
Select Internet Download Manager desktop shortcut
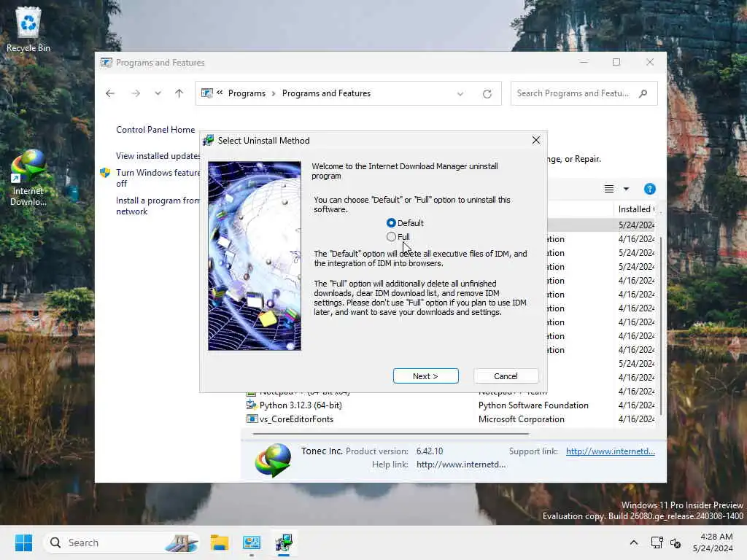pyautogui.click(x=28, y=179)
